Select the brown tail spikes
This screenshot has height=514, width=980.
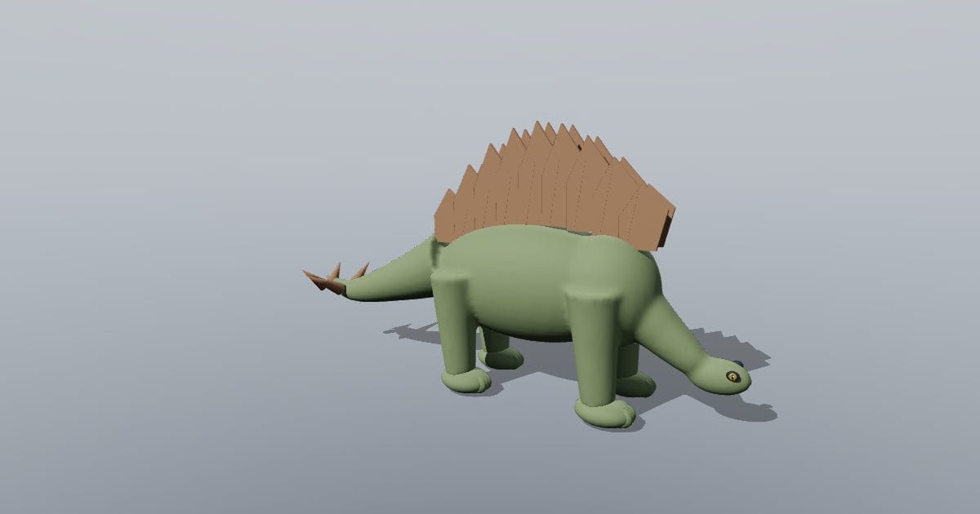[335, 278]
